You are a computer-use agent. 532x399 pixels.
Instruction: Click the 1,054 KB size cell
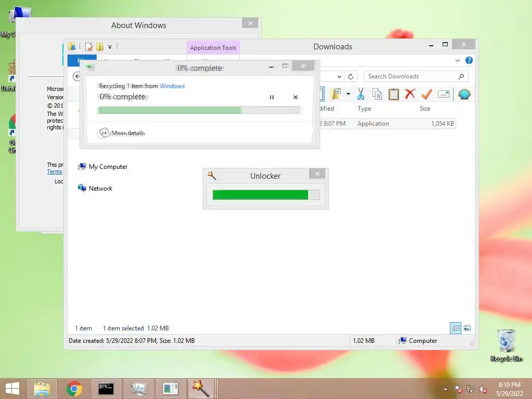(443, 124)
